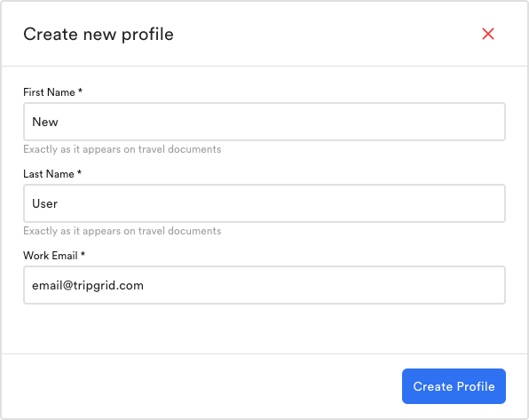This screenshot has width=529, height=420.
Task: Click the required asterisk beside Last Name
Action: [x=79, y=172]
